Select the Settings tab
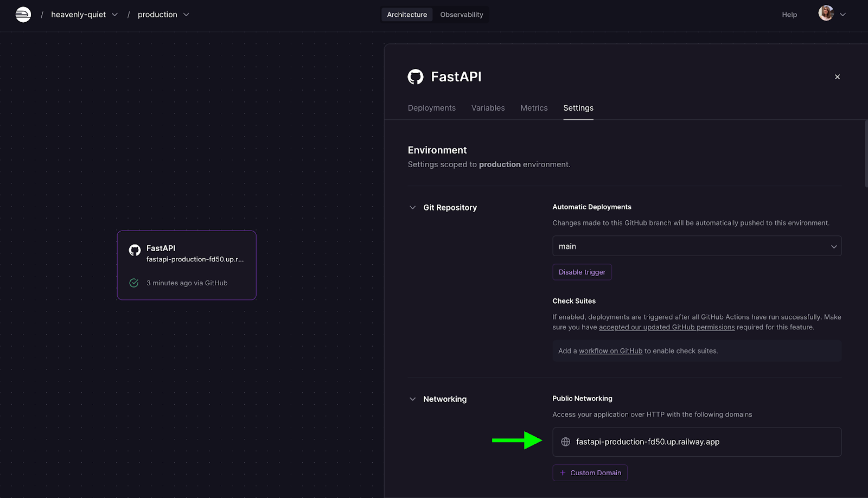 click(578, 108)
